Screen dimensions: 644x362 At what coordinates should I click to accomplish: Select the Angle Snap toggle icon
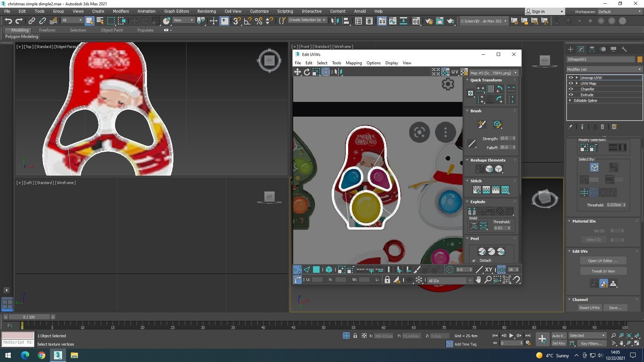coord(248,21)
